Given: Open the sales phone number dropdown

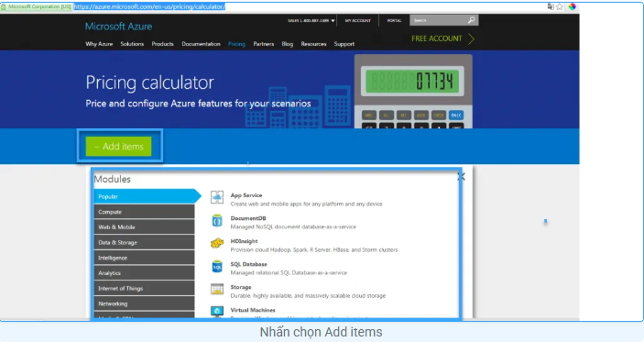Looking at the screenshot, I should click(333, 20).
